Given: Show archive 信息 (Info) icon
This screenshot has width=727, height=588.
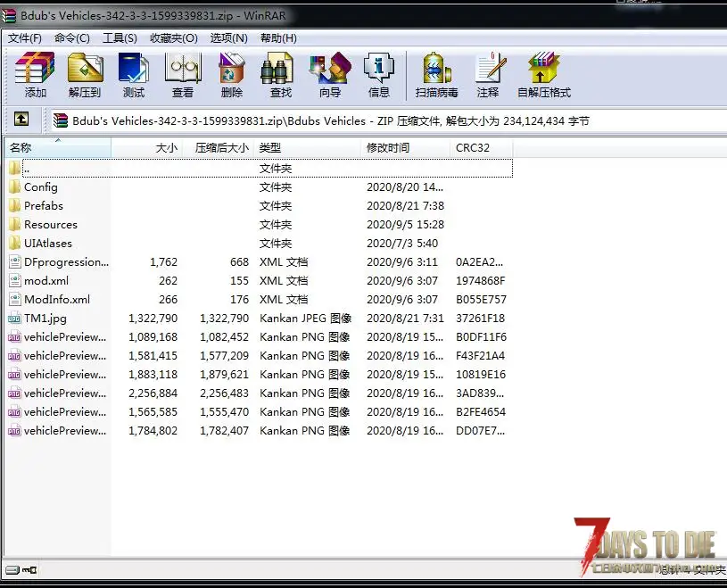Looking at the screenshot, I should pyautogui.click(x=379, y=75).
